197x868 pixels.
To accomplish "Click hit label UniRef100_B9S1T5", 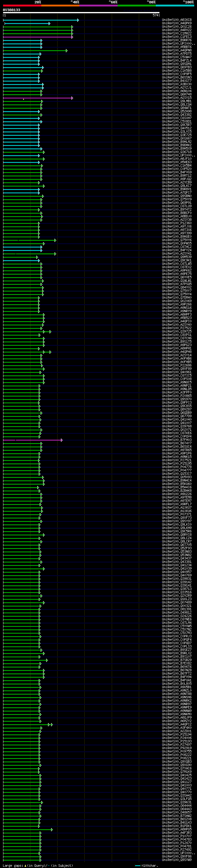I will pyautogui.click(x=177, y=342).
